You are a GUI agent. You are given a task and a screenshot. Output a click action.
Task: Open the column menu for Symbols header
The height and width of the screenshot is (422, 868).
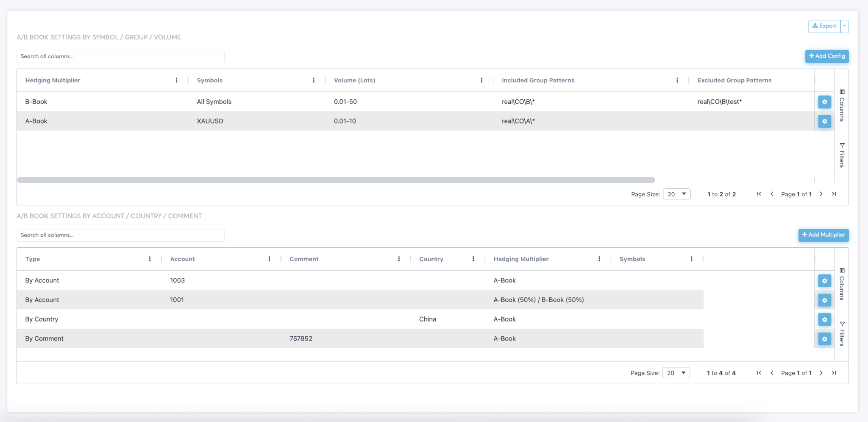pos(314,80)
